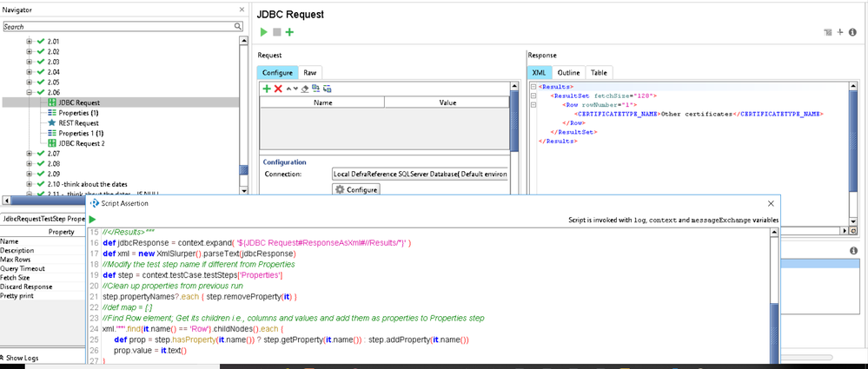Click the gray grid icon in the JDBC Request header
868x369 pixels.
[827, 33]
